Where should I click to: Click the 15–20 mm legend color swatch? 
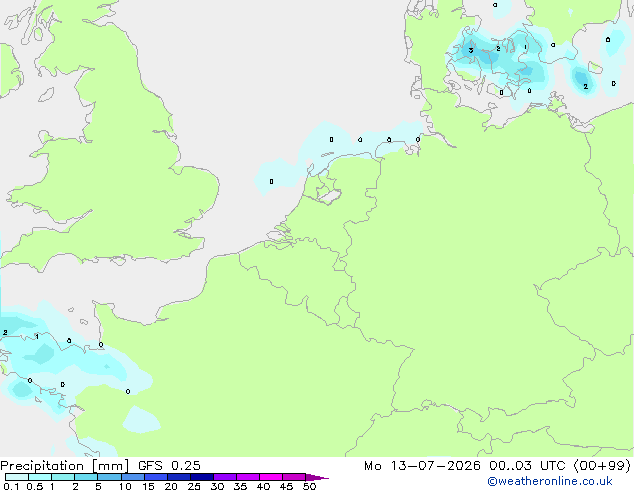155,477
